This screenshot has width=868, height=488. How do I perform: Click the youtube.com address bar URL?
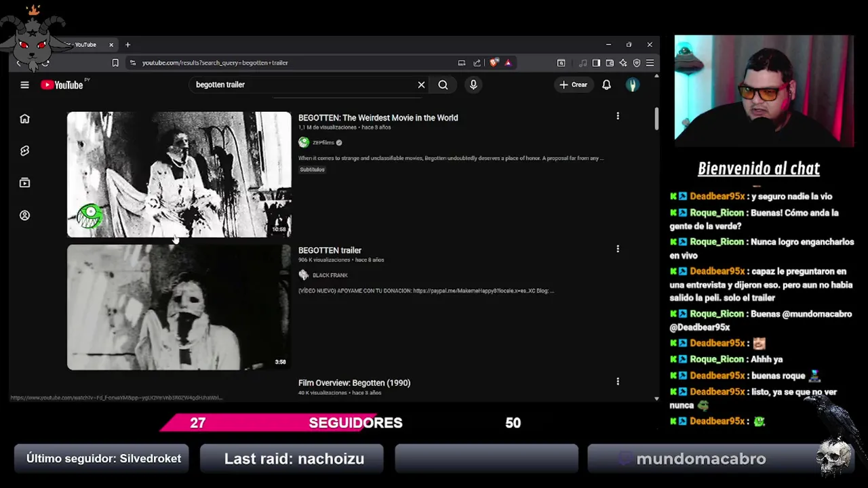coord(215,62)
